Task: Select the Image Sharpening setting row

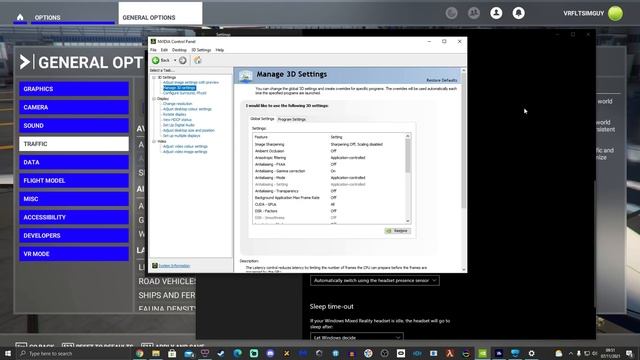Action: (x=329, y=144)
